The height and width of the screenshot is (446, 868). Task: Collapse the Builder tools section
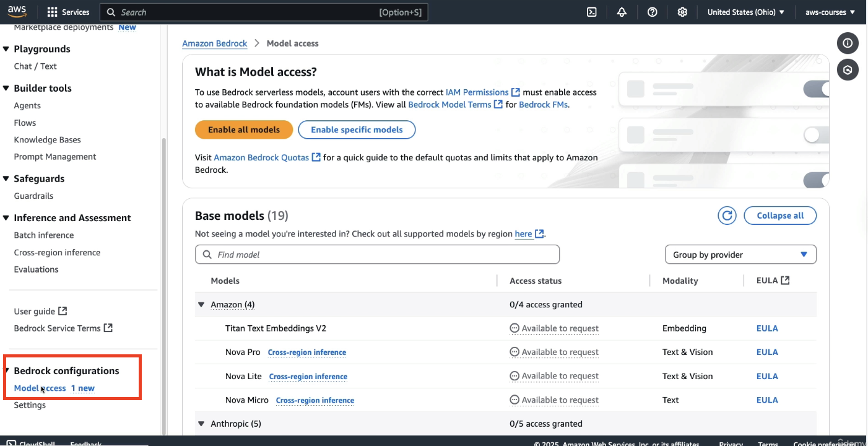pyautogui.click(x=6, y=88)
